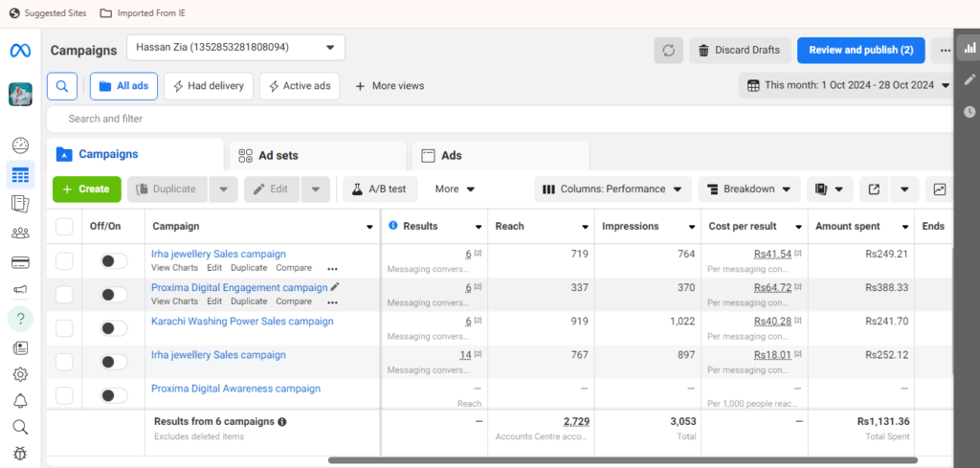The width and height of the screenshot is (980, 468).
Task: Tick the checkbox for Proxima Digital Engagement campaign
Action: (64, 295)
